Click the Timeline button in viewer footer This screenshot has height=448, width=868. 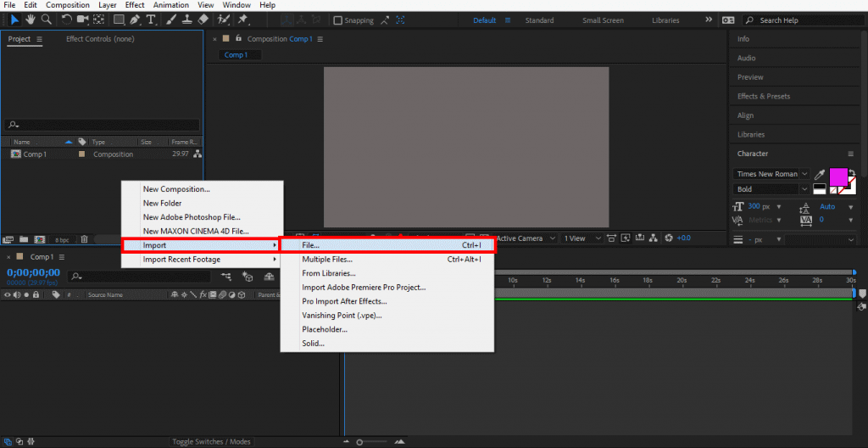640,238
